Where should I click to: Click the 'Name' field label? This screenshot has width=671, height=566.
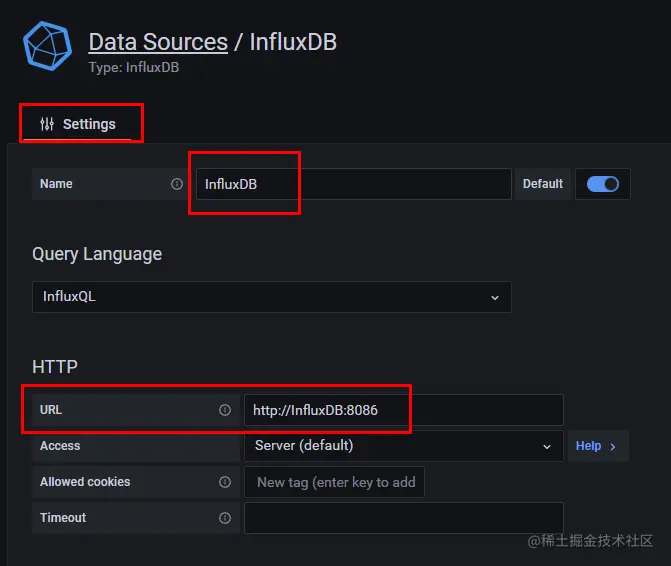[56, 184]
